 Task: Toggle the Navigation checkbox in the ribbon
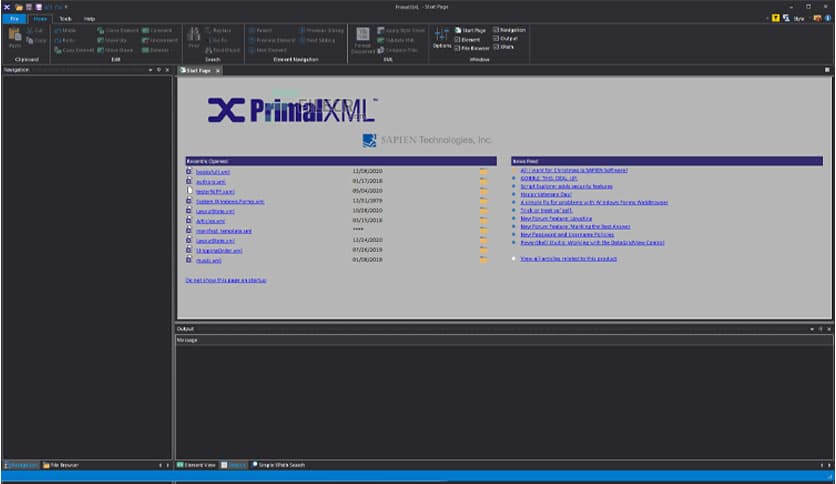tap(496, 30)
